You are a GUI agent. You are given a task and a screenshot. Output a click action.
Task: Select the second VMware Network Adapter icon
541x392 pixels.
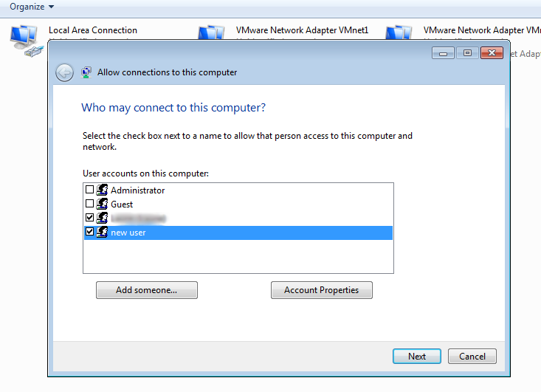coord(399,32)
